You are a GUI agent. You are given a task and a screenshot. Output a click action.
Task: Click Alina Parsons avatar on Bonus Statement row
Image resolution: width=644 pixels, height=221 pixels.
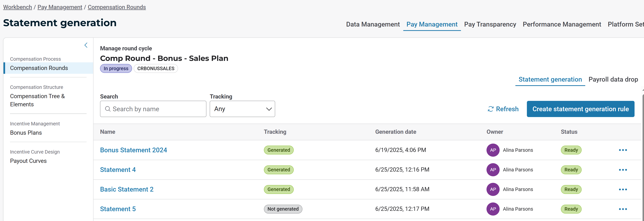493,150
